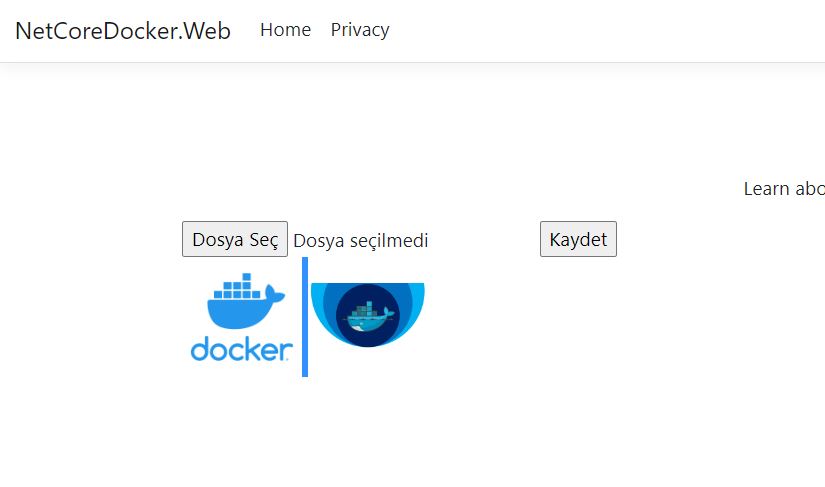825x487 pixels.
Task: Go to the Home page
Action: (x=285, y=30)
